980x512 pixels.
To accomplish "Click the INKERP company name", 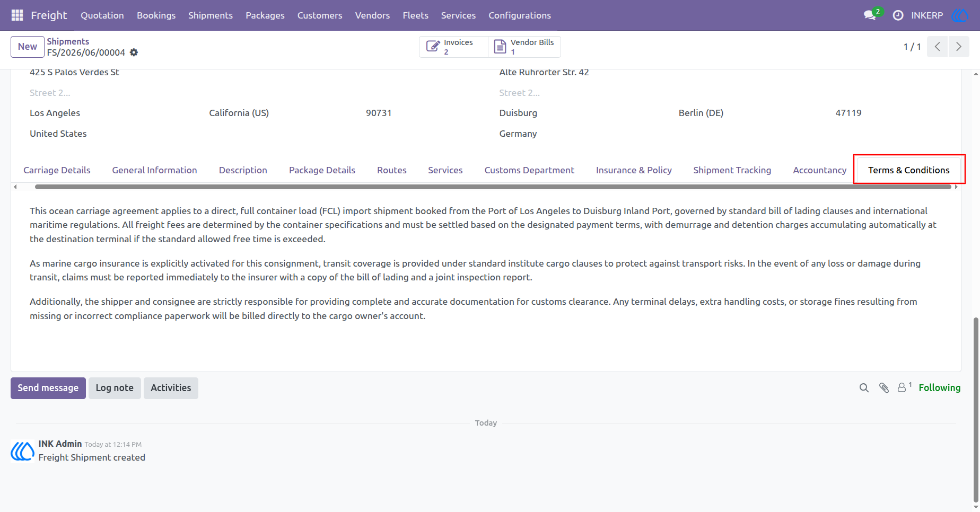I will (x=927, y=15).
